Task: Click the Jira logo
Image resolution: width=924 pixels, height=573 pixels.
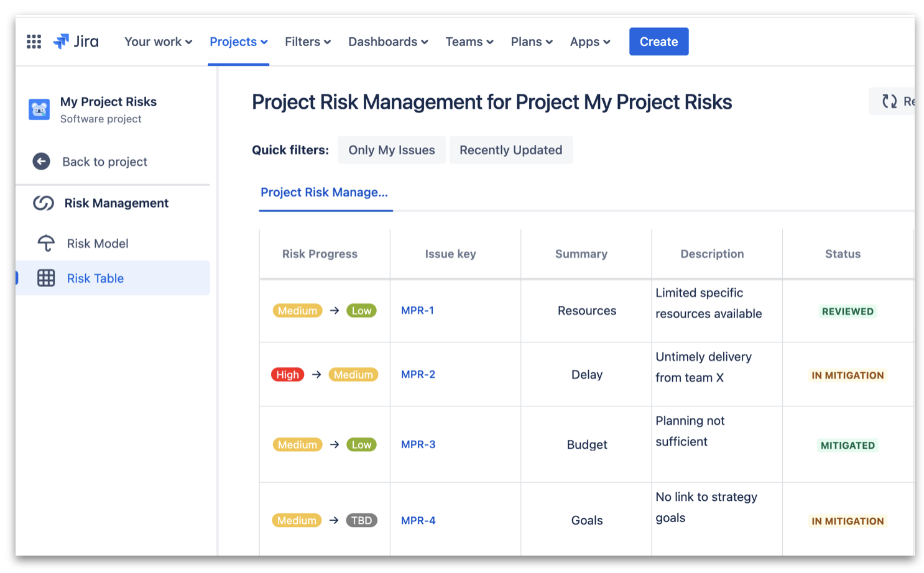Action: click(76, 41)
